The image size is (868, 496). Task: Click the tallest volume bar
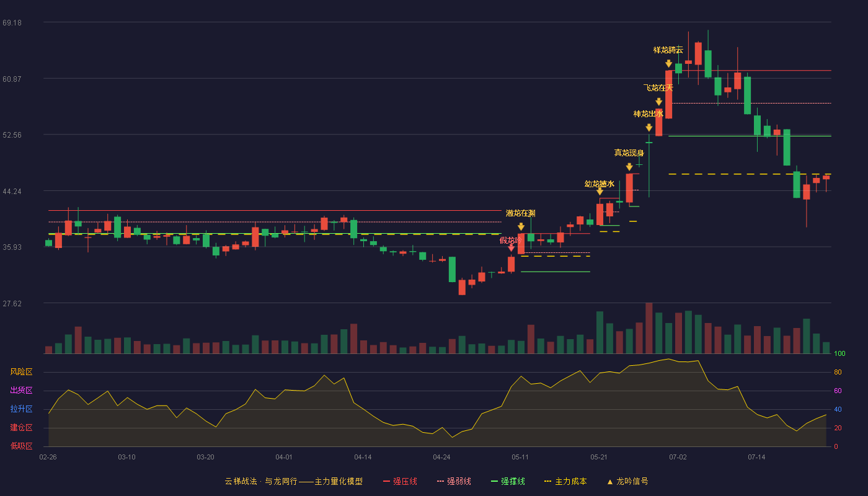tap(649, 328)
